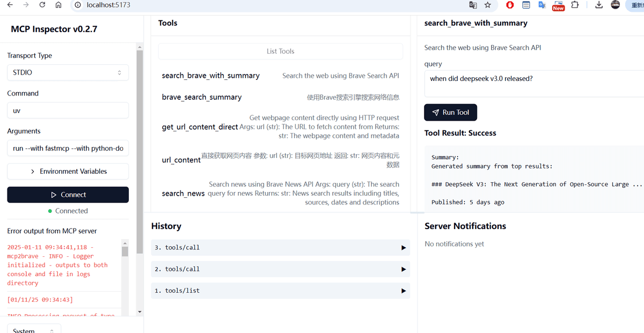
Task: Bookmark page with the star icon
Action: pos(487,5)
